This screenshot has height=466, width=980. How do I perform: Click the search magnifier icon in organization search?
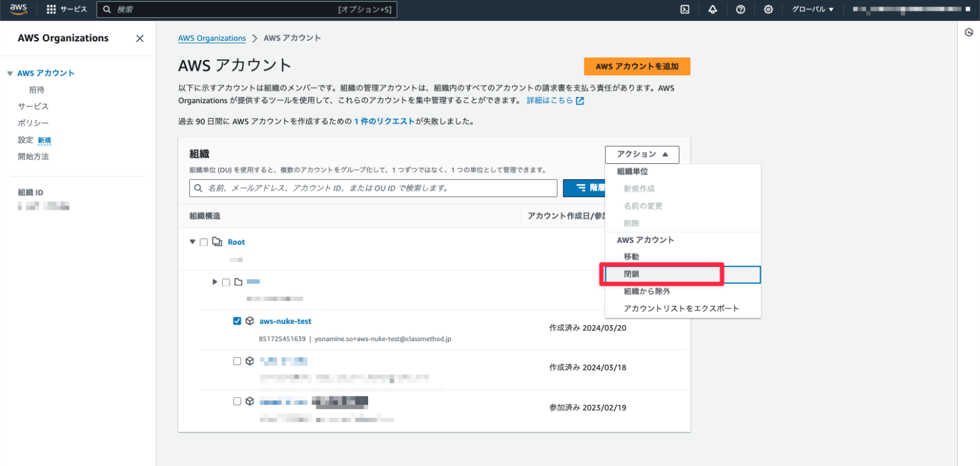[198, 187]
